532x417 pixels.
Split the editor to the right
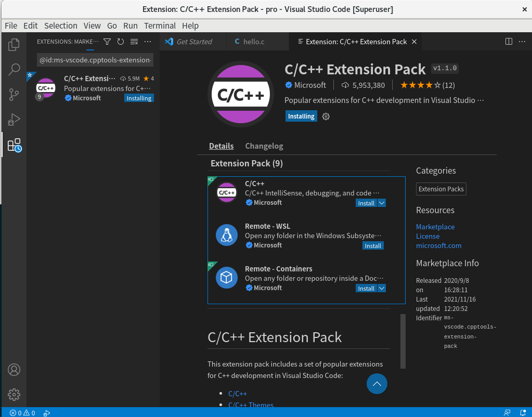coord(509,42)
